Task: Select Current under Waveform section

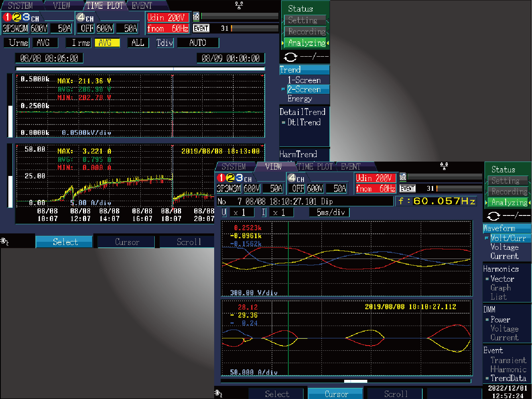Action: [x=504, y=257]
